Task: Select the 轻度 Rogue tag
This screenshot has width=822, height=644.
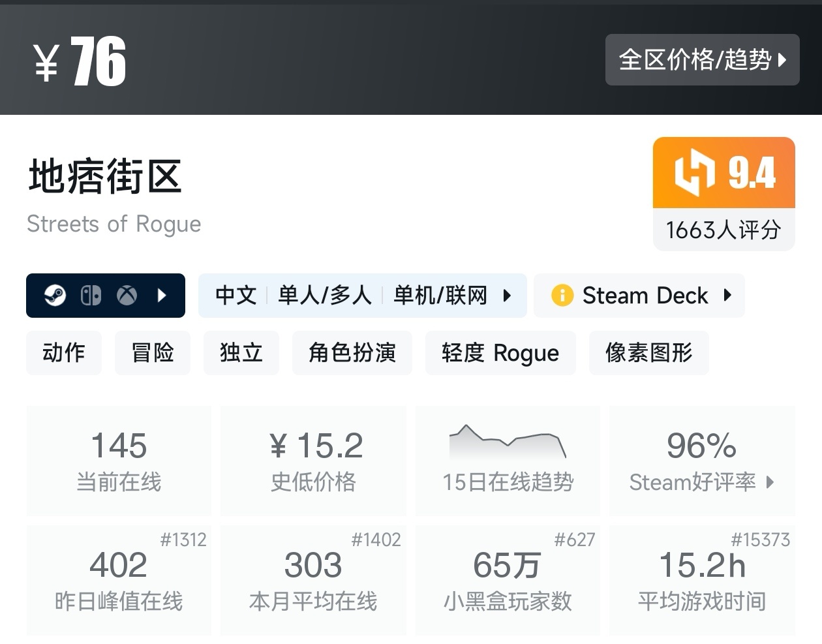Action: click(500, 353)
